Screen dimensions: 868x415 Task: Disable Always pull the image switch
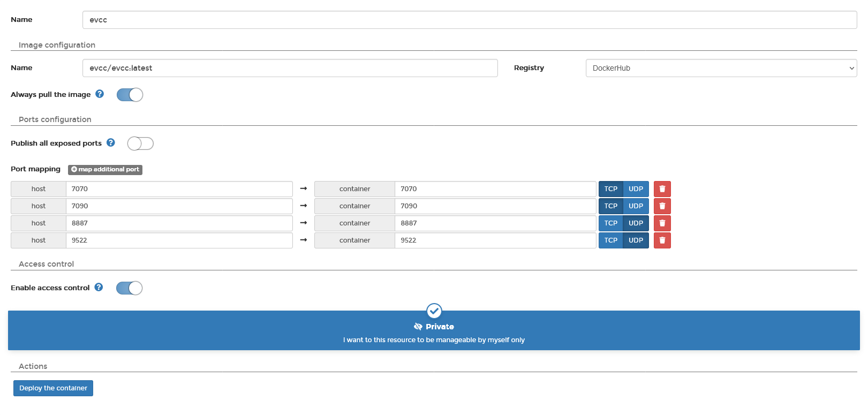pos(130,95)
